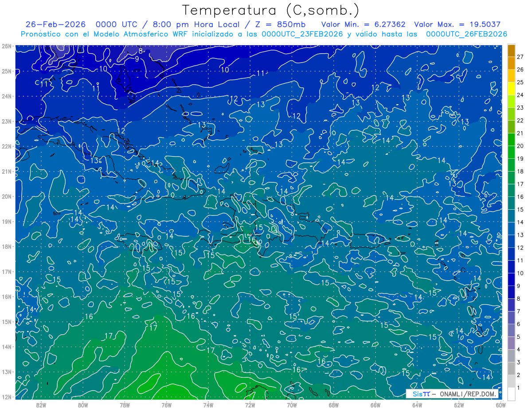Click longitude axis label "78W"

click(x=125, y=405)
